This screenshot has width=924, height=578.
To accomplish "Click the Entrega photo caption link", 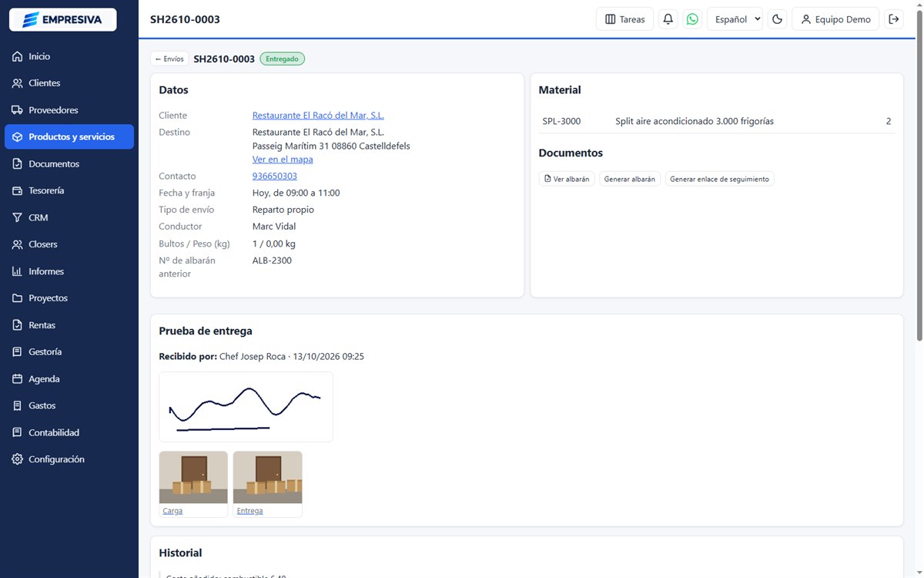I will (249, 511).
